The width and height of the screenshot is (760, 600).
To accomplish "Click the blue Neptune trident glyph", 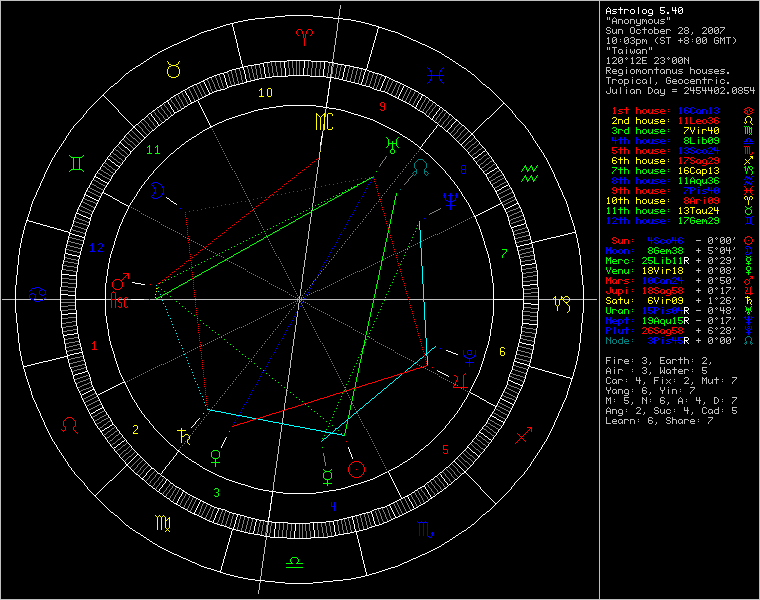I will [x=451, y=201].
